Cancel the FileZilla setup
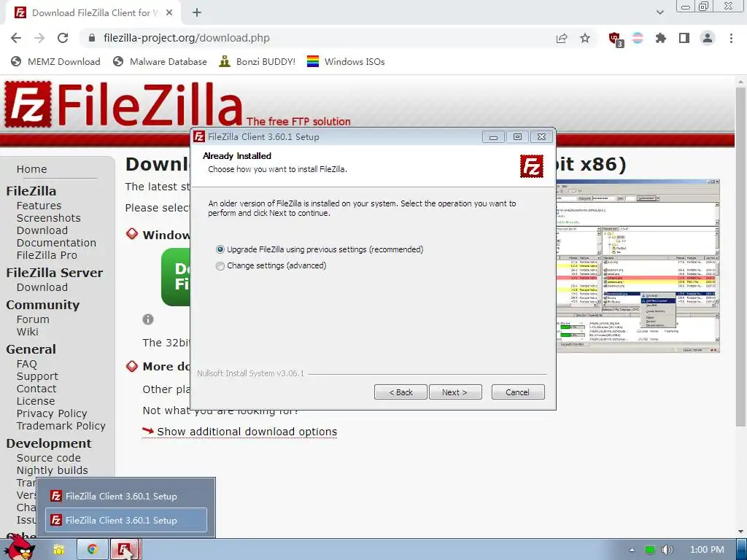Viewport: 747px width, 560px height. (x=518, y=392)
